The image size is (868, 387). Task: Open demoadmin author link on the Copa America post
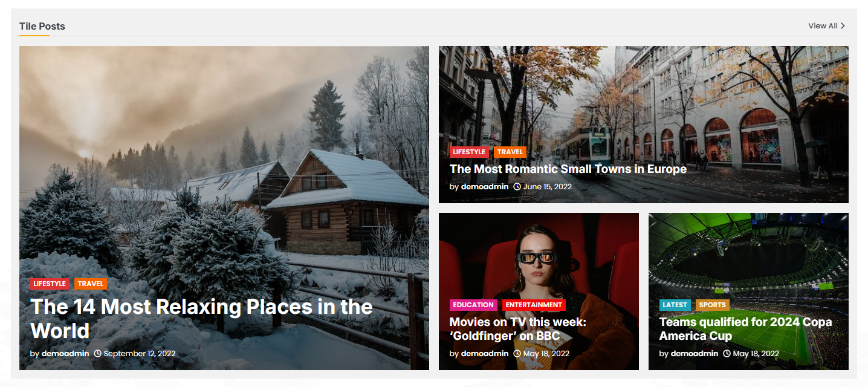click(695, 353)
